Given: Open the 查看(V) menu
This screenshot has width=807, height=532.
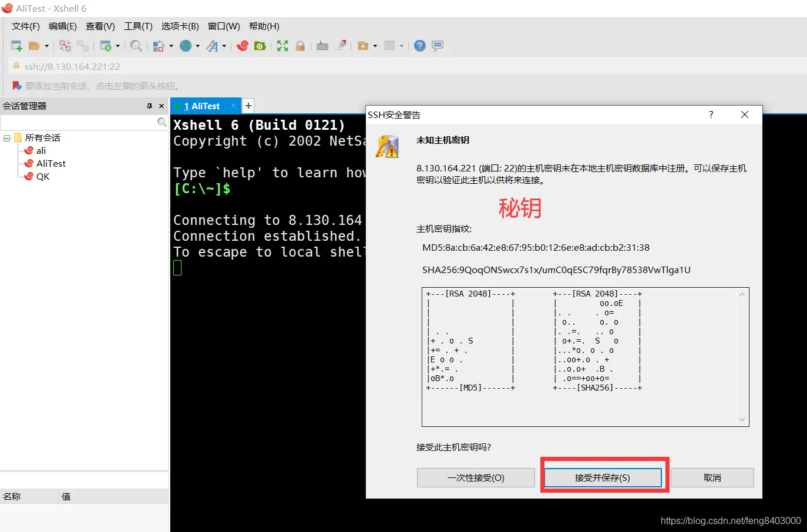Looking at the screenshot, I should tap(100, 26).
